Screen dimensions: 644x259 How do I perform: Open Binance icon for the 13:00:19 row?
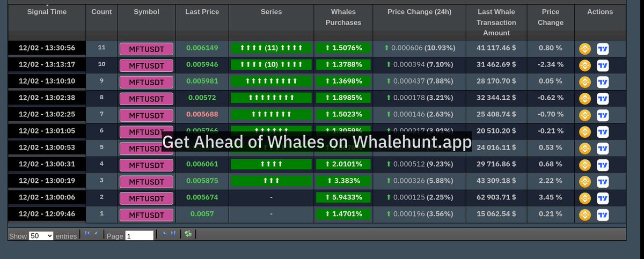coord(585,182)
